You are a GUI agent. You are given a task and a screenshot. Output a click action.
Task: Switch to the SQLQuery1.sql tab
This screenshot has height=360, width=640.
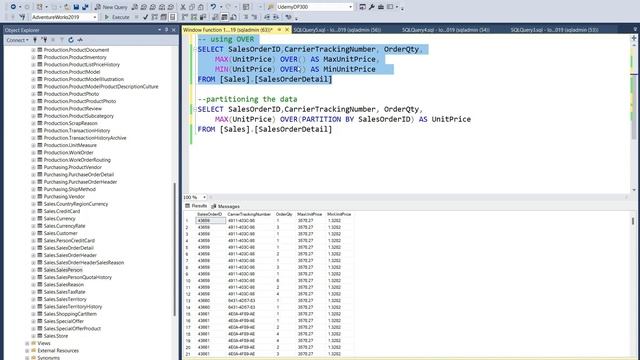[x=554, y=30]
